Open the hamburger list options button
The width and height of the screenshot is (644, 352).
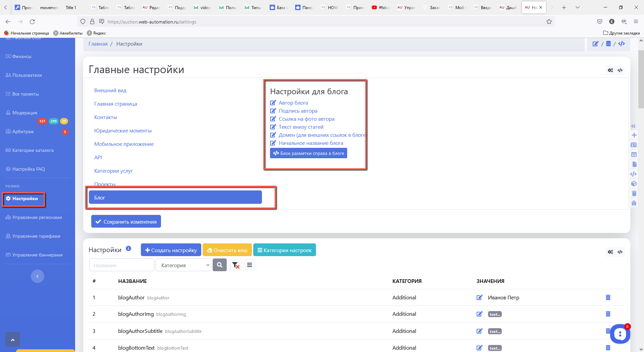[250, 265]
